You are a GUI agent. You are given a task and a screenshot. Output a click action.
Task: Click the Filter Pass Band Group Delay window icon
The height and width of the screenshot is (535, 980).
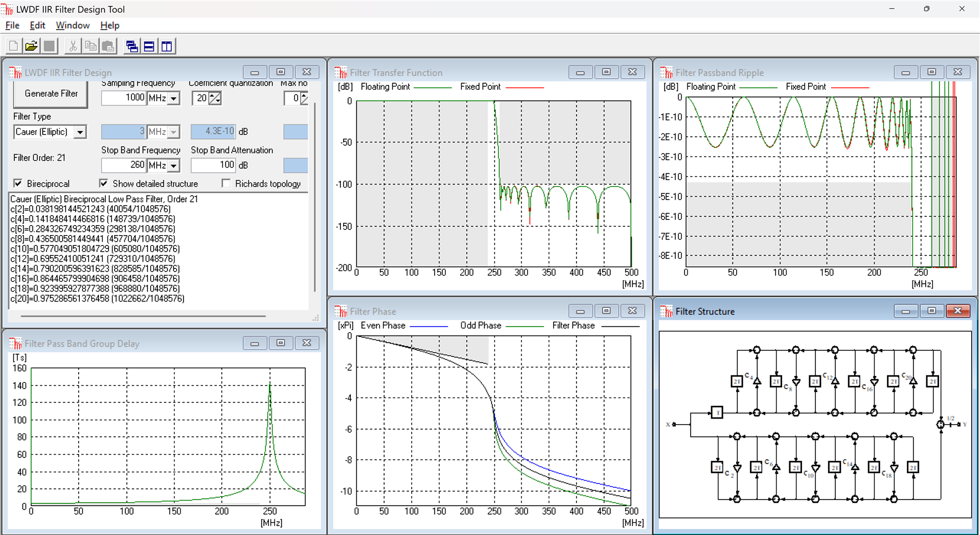pyautogui.click(x=16, y=344)
